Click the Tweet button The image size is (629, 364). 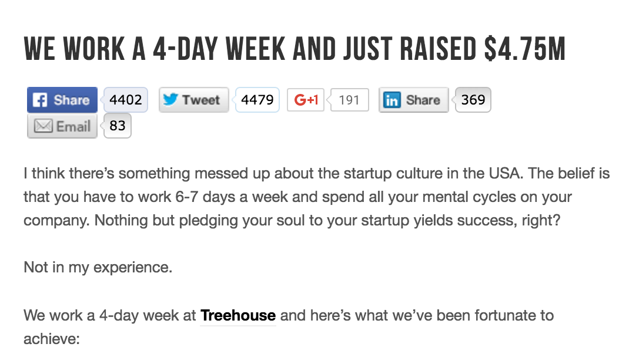194,100
